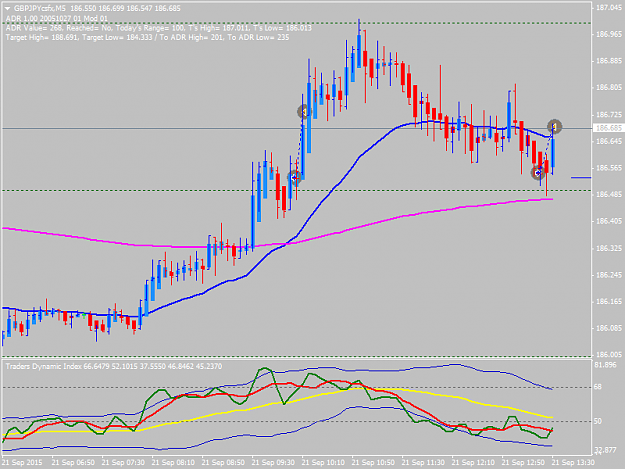Image resolution: width=625 pixels, height=469 pixels.
Task: Select the trade marker circle near 186.545 at the 09:30 rally
Action: coord(295,178)
